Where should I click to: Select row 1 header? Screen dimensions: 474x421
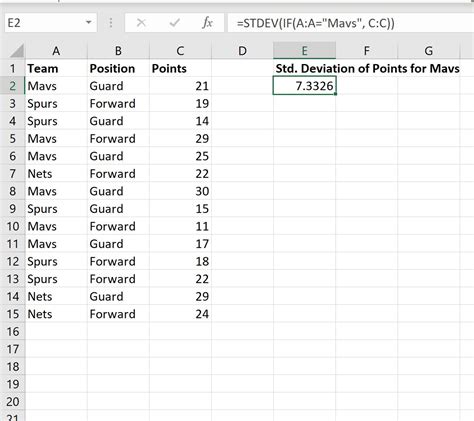click(13, 68)
